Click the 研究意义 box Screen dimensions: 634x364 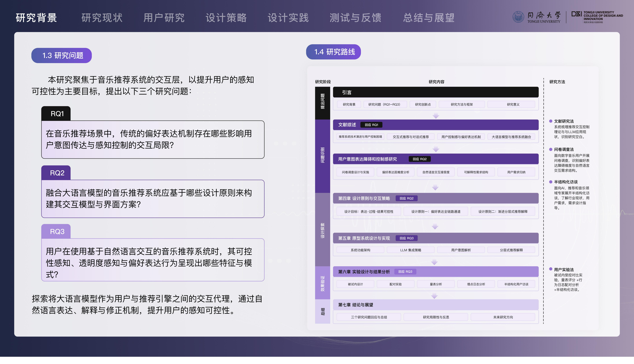(x=511, y=105)
